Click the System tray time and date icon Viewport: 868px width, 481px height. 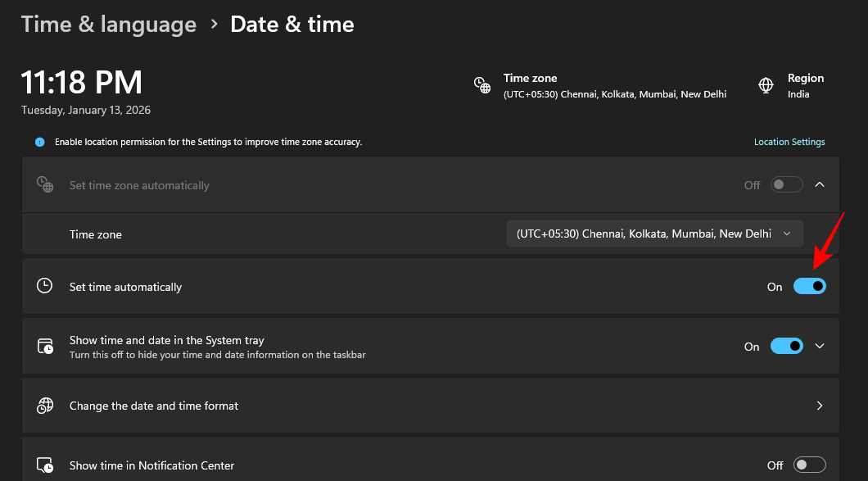click(x=45, y=347)
